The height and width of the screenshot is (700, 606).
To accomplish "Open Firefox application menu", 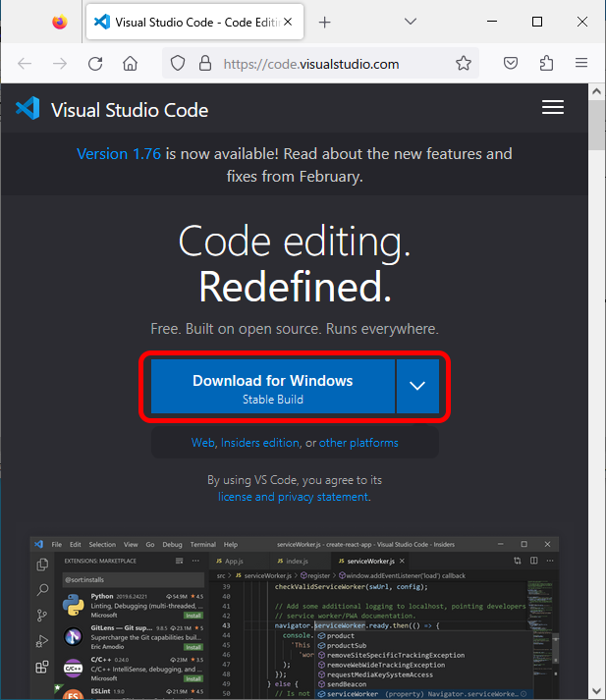I will tap(581, 64).
